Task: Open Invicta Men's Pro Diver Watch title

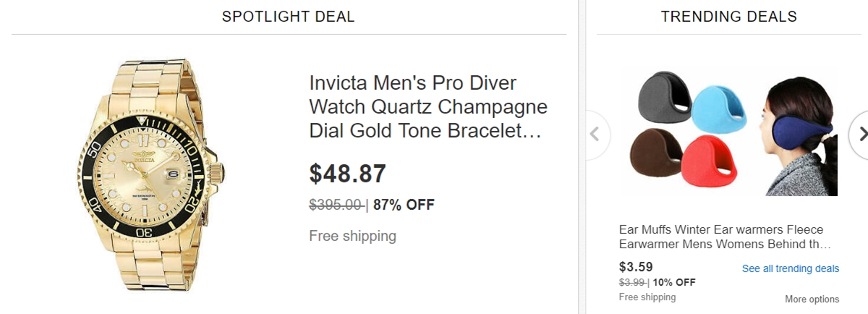Action: pos(427,107)
